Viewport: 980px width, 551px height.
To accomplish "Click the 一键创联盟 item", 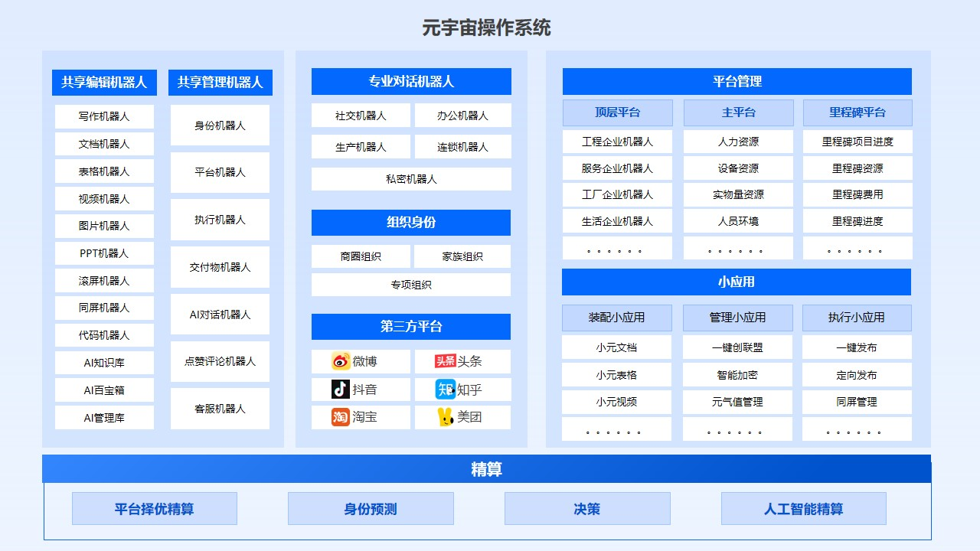I will 737,347.
